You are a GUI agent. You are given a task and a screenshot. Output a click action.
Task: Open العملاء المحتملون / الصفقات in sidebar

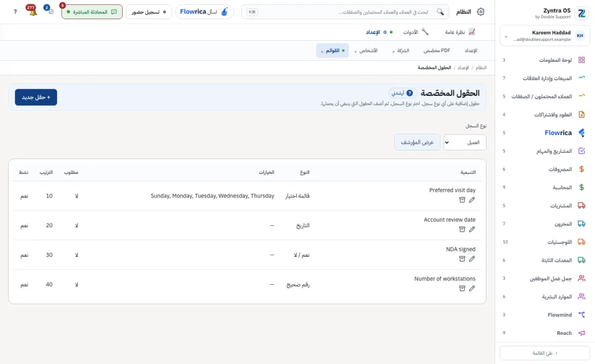tap(544, 97)
